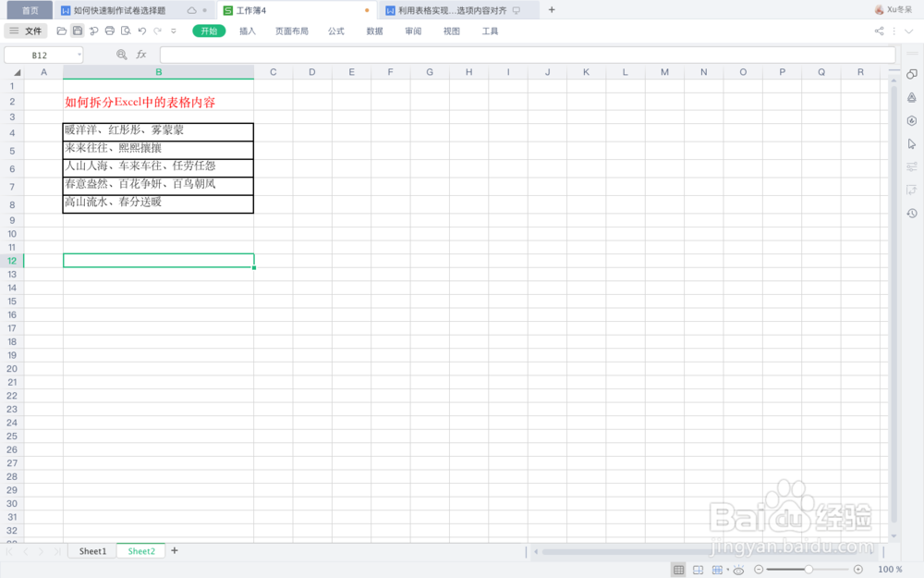Select column F header
Viewport: 924px width, 578px height.
tap(390, 72)
